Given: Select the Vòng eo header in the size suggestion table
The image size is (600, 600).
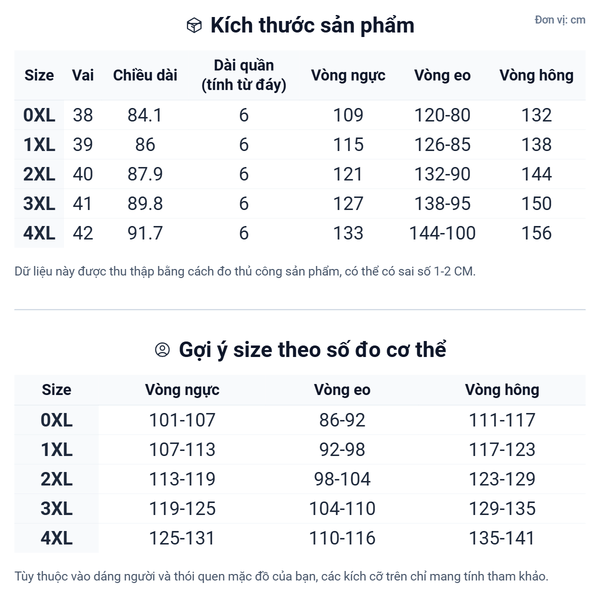Looking at the screenshot, I should pyautogui.click(x=342, y=390).
